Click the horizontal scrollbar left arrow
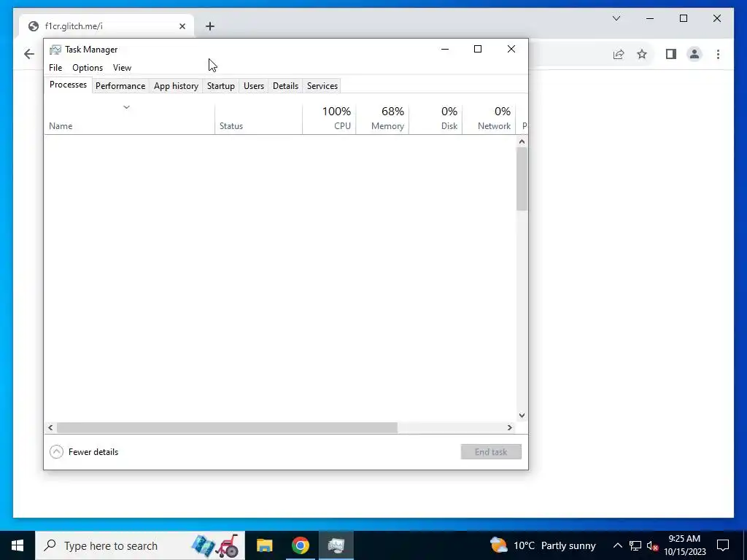Viewport: 747px width, 560px height. tap(50, 427)
